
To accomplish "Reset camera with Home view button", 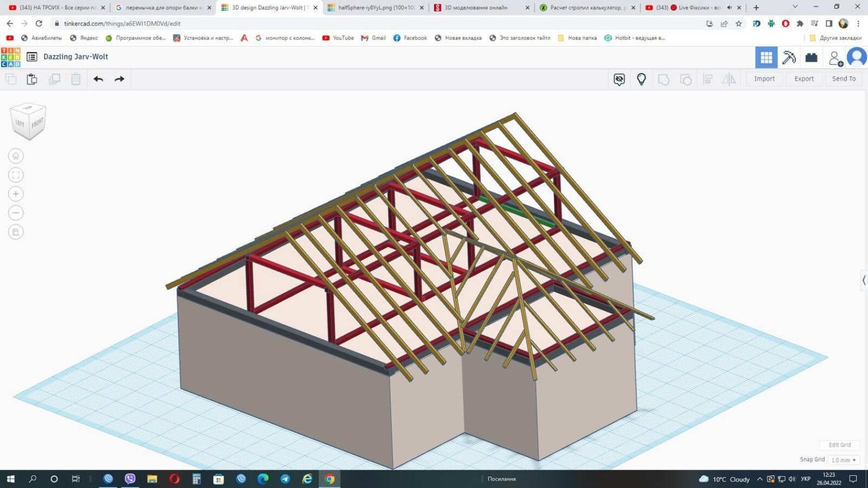I will point(16,156).
